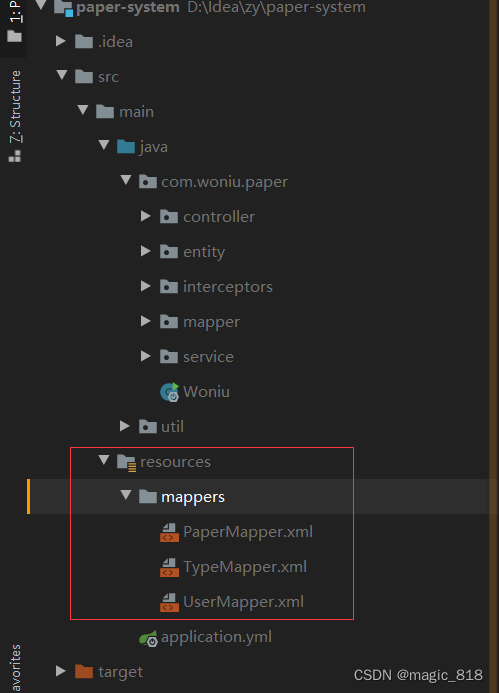Open PaperMapper.xml file
The height and width of the screenshot is (693, 499).
click(x=248, y=532)
